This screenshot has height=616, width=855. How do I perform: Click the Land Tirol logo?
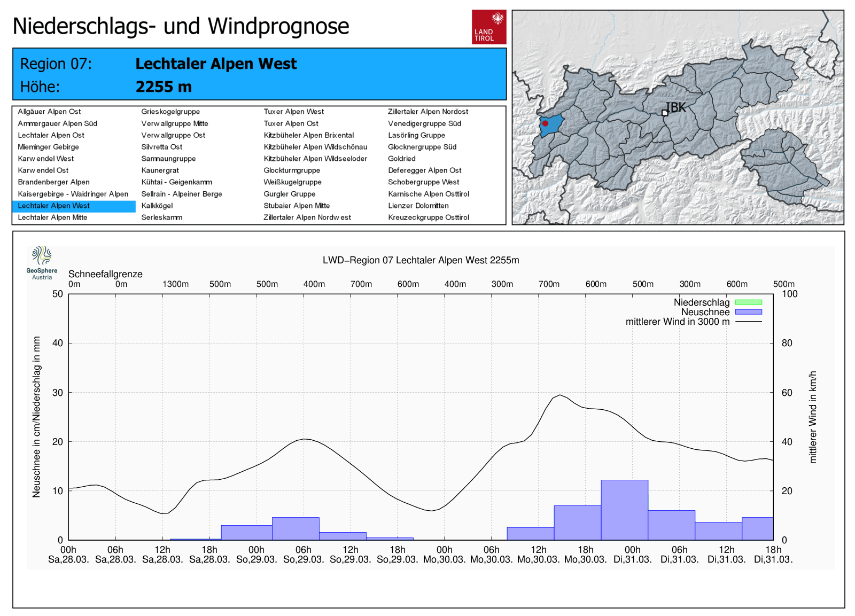click(x=488, y=27)
